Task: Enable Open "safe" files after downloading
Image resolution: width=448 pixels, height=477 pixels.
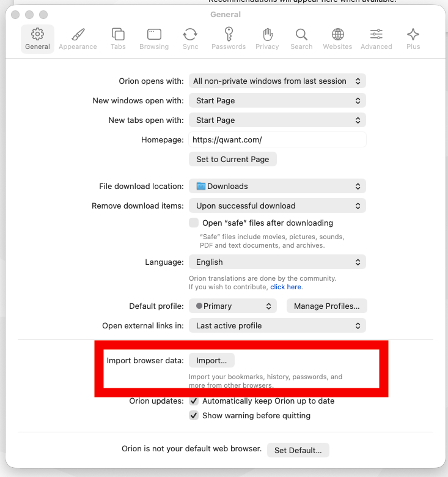Action: click(x=194, y=223)
